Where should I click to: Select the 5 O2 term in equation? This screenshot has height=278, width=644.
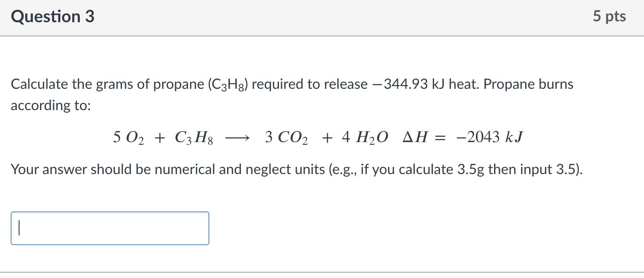pyautogui.click(x=129, y=137)
